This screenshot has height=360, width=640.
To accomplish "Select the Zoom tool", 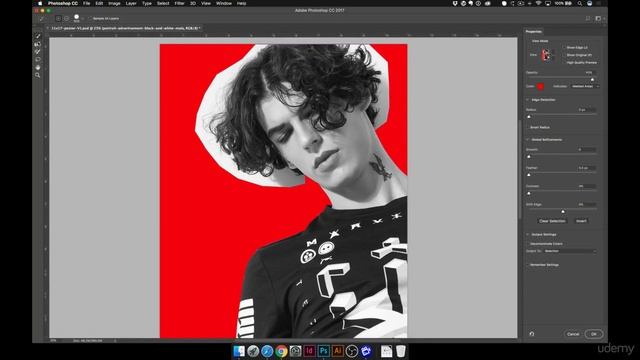I will tap(38, 75).
